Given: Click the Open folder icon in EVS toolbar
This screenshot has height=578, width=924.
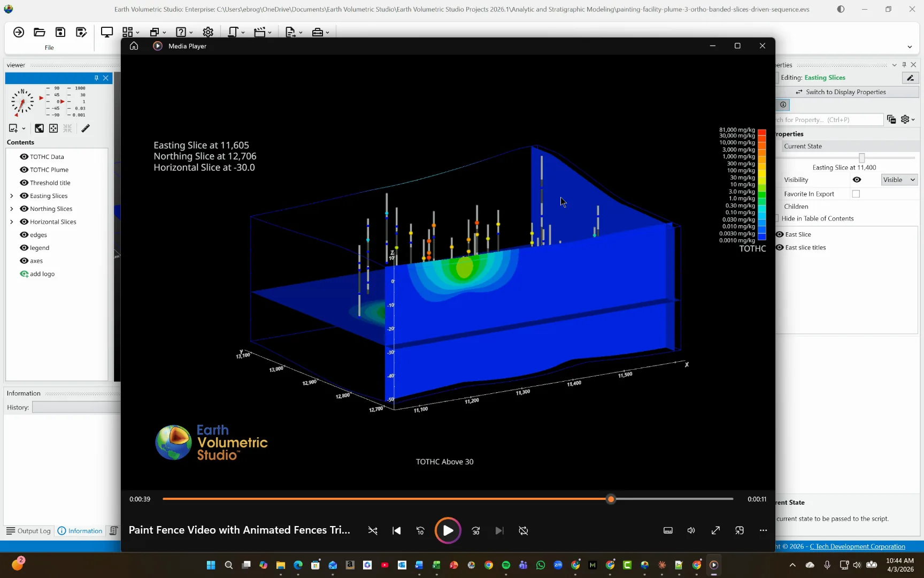Looking at the screenshot, I should pyautogui.click(x=40, y=32).
